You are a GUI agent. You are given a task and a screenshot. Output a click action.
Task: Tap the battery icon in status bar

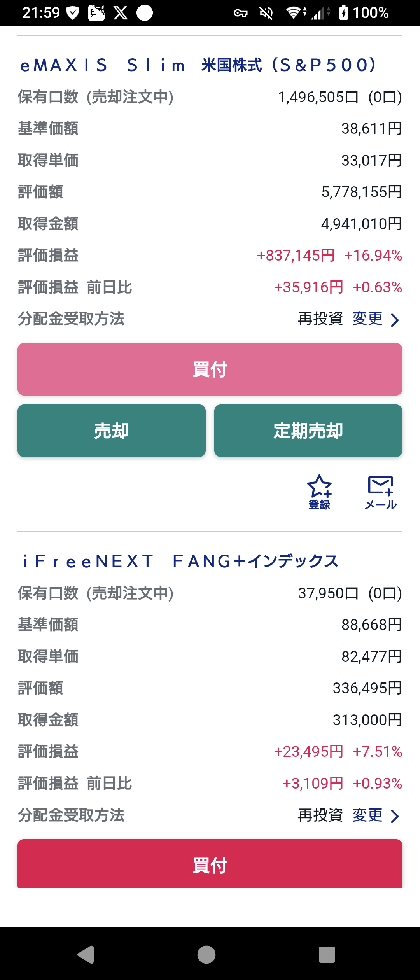coord(344,13)
